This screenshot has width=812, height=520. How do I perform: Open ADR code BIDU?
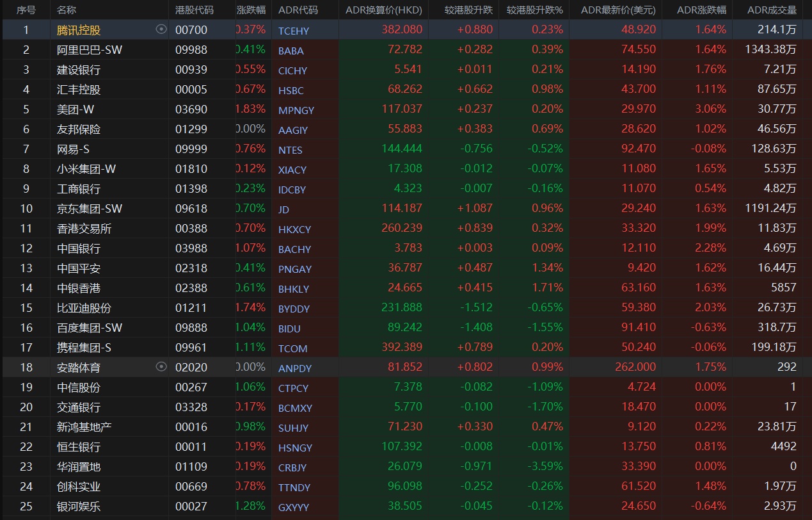click(x=289, y=328)
